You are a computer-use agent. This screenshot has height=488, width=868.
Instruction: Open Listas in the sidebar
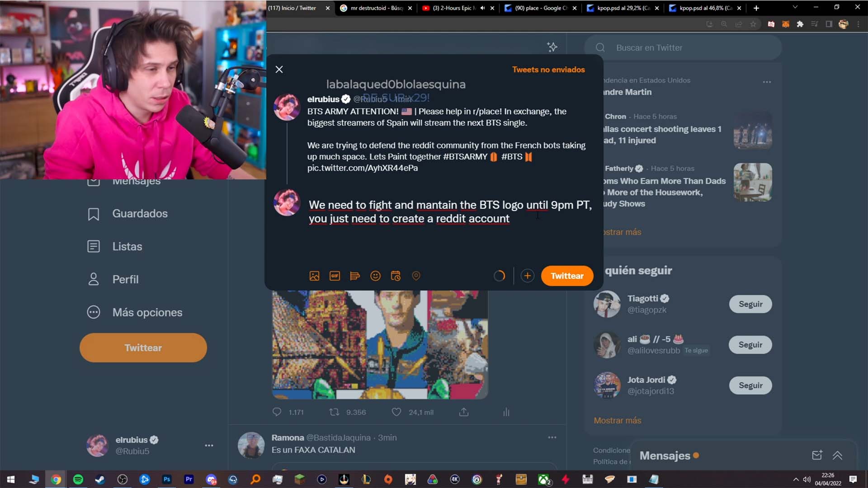(x=114, y=246)
